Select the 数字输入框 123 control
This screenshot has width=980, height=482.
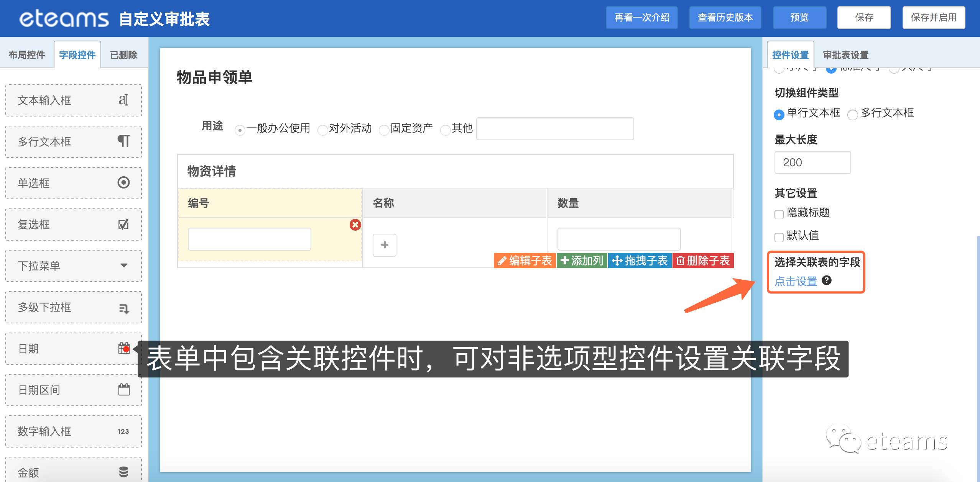[x=73, y=431]
